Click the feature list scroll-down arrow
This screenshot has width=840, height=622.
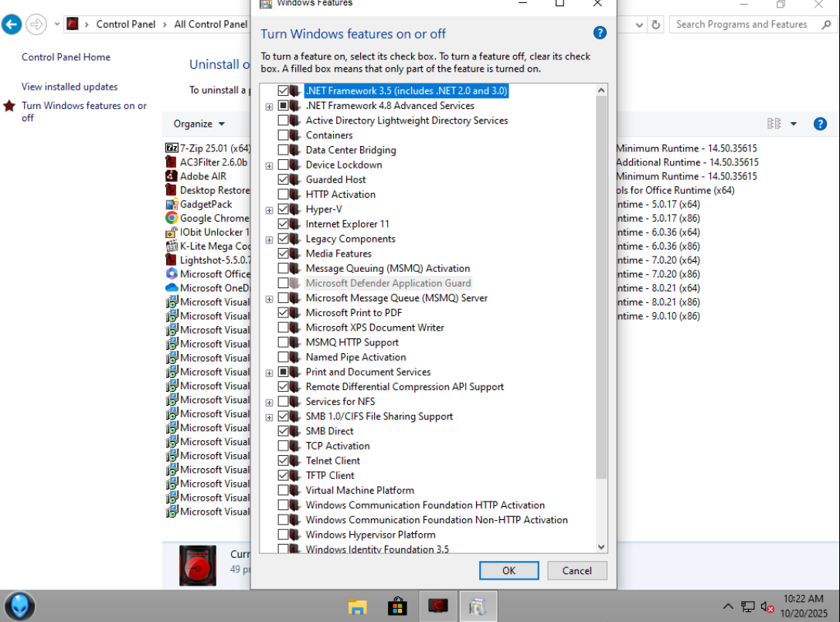tap(601, 547)
